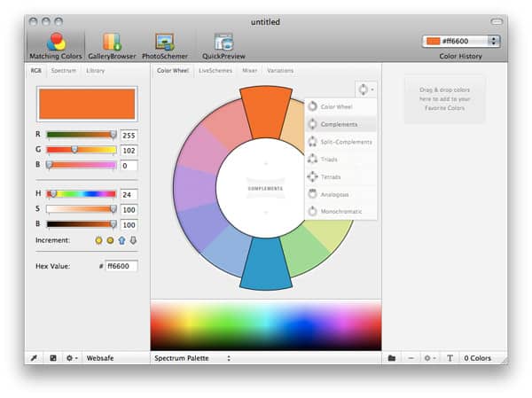Screen dimensions: 532x398
Task: Click the text T icon in bottom bar
Action: [450, 358]
